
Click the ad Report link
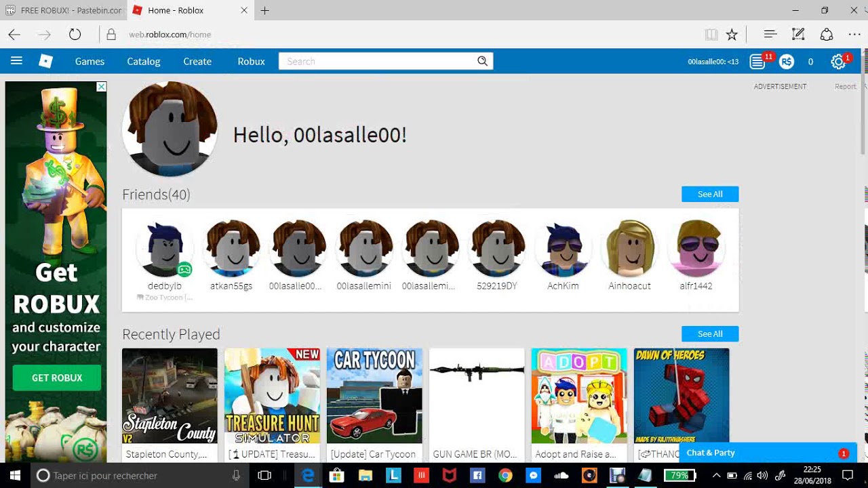pyautogui.click(x=845, y=87)
